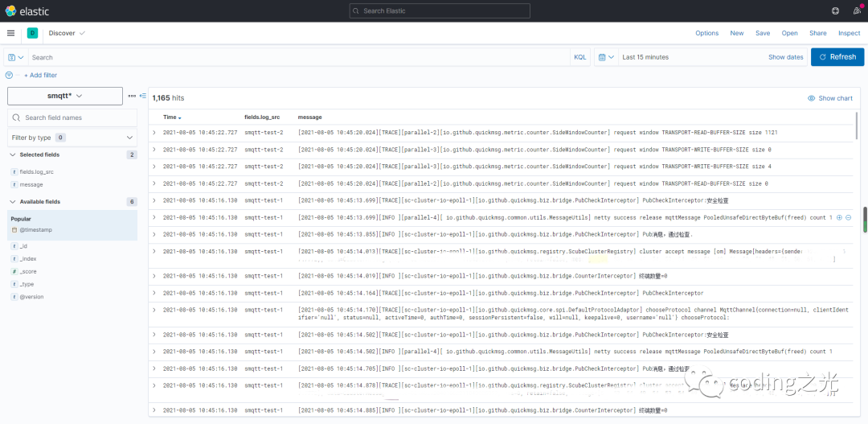The width and height of the screenshot is (868, 424).
Task: Expand the last CounterInterceptor row
Action: 154,410
